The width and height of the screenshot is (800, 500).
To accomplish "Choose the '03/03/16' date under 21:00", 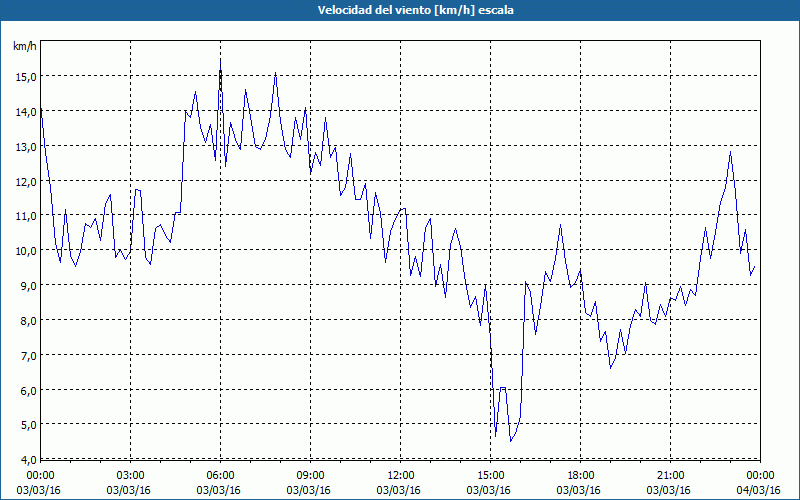I will (668, 490).
